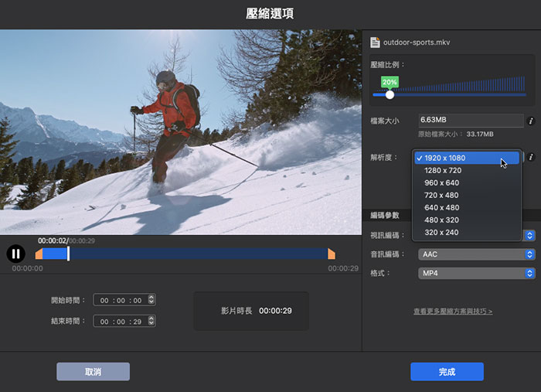Screen dimensions: 541x392
Task: Choose 320 x 240 resolution
Action: coord(467,233)
